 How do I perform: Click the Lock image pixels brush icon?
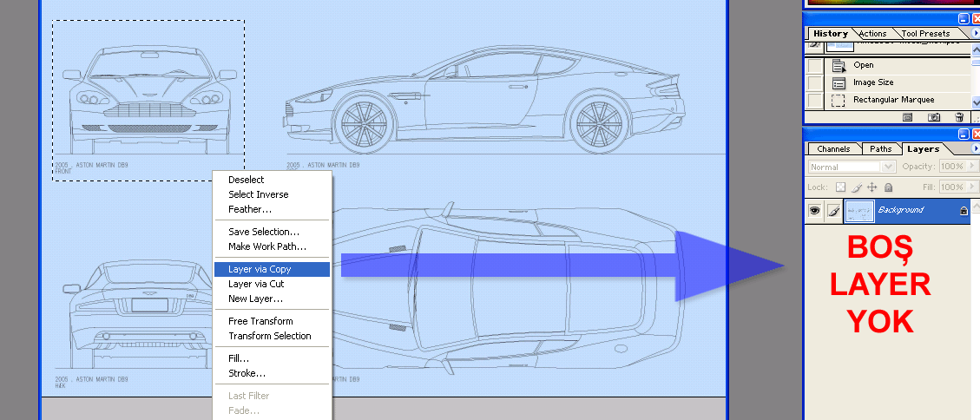[x=857, y=187]
